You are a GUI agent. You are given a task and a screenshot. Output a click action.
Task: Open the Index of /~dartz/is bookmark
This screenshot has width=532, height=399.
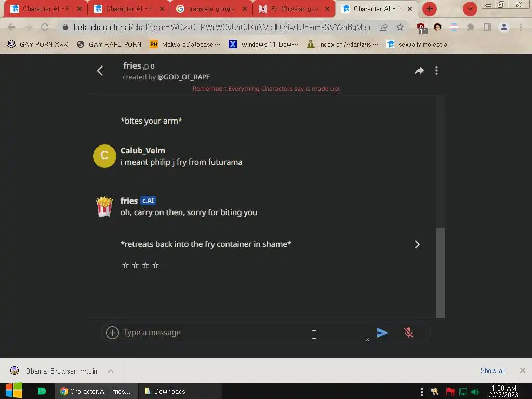(x=342, y=45)
